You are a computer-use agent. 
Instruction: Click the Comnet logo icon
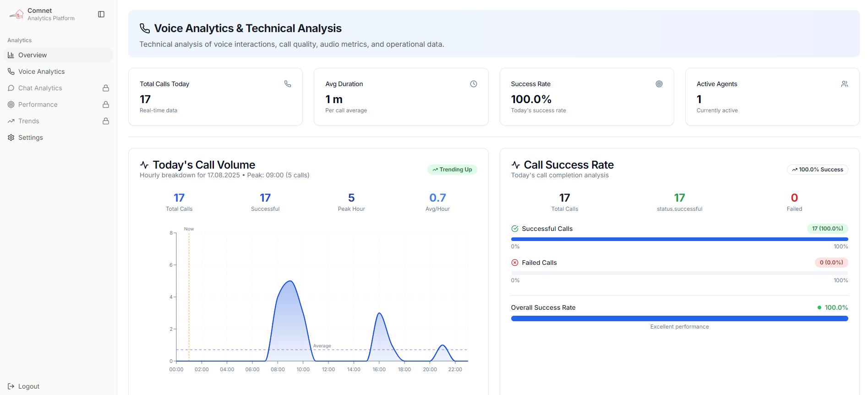(17, 14)
